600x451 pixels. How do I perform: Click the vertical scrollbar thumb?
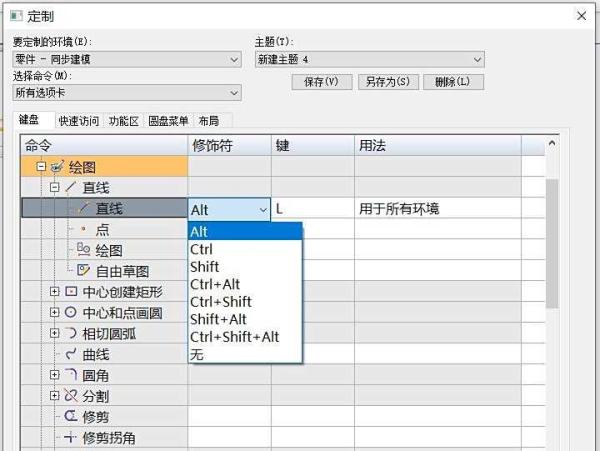point(552,243)
